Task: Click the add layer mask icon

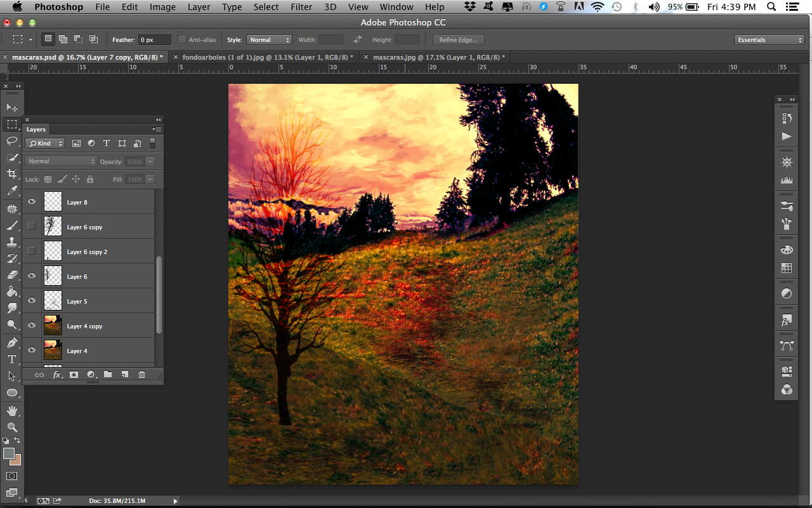Action: click(74, 375)
